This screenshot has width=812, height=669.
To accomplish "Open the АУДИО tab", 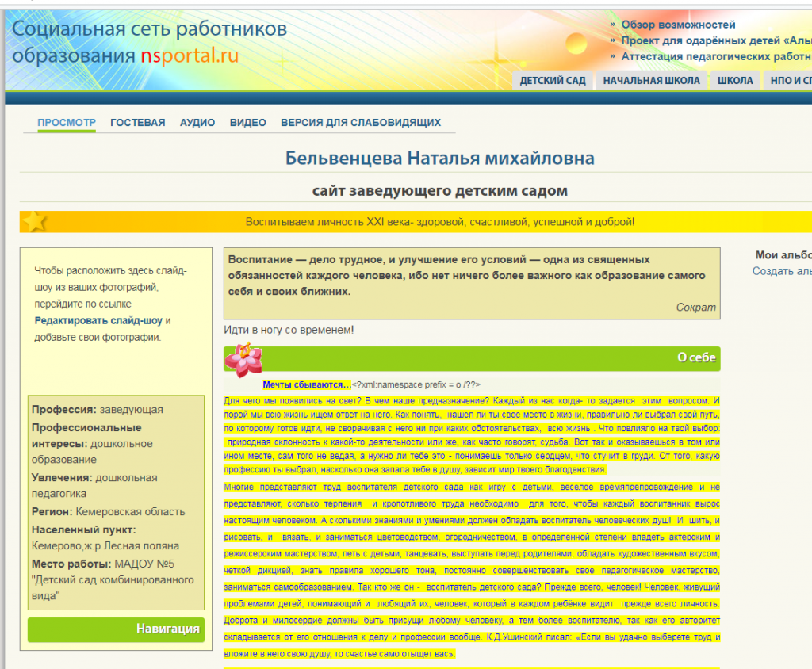I will tap(197, 123).
